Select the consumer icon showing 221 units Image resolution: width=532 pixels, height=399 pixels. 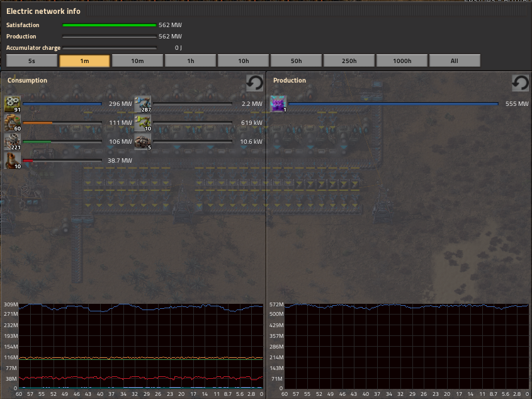pyautogui.click(x=13, y=142)
